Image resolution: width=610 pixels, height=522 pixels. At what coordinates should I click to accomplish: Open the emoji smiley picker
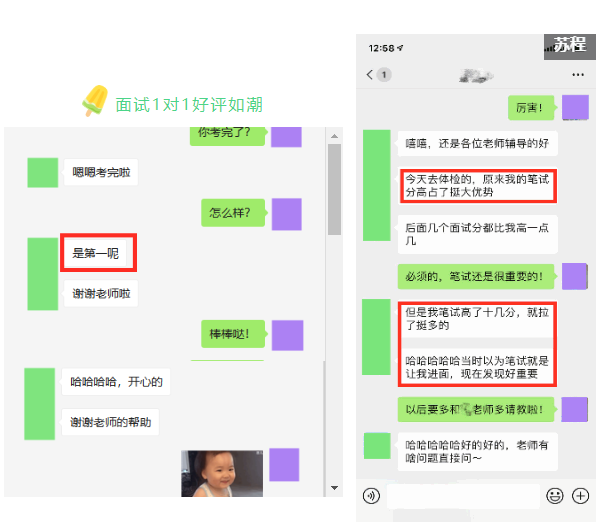tap(555, 495)
